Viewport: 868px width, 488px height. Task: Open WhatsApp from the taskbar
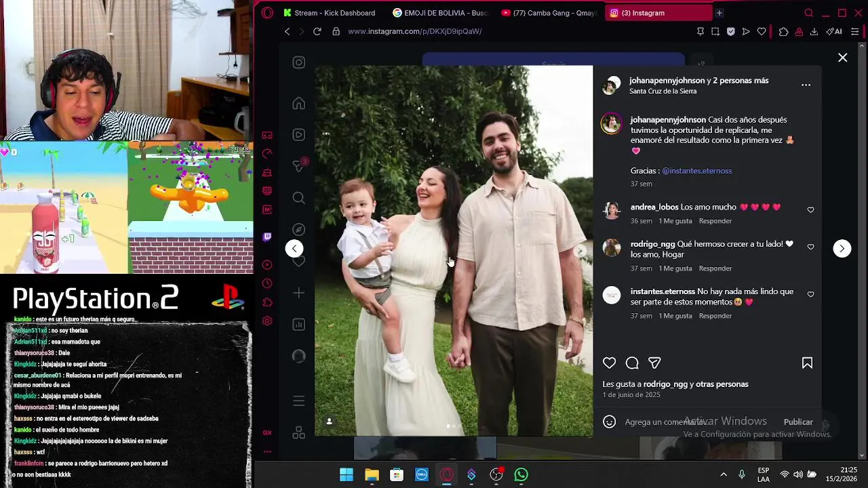tap(521, 474)
